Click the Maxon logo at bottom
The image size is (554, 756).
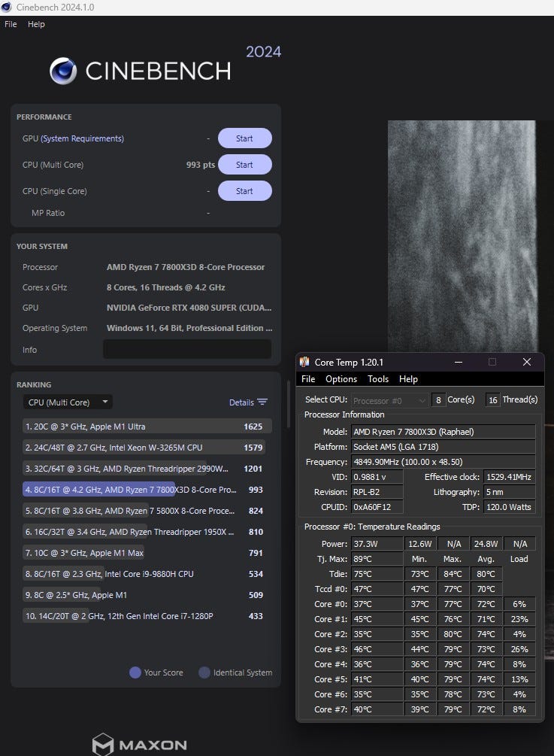click(x=139, y=745)
